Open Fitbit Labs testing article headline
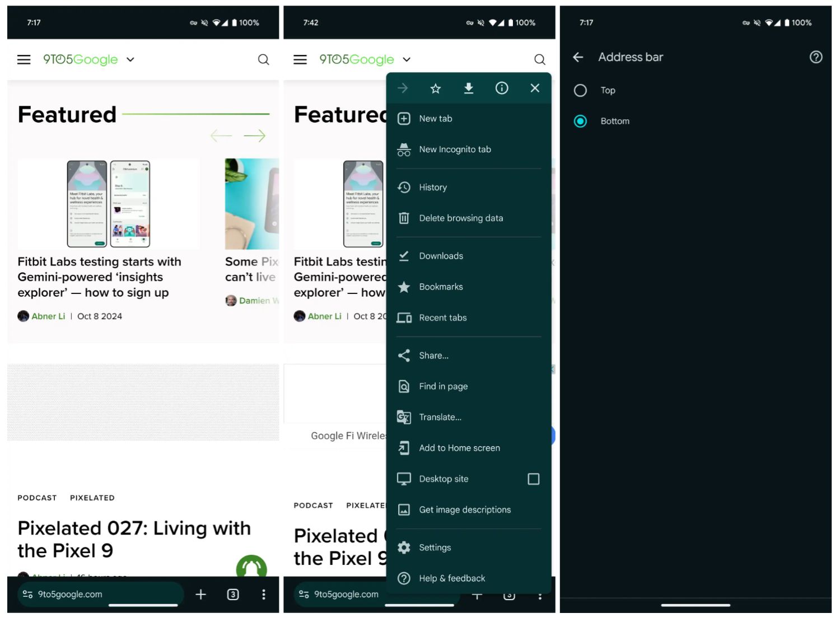Image resolution: width=840 pixels, height=618 pixels. pos(99,277)
